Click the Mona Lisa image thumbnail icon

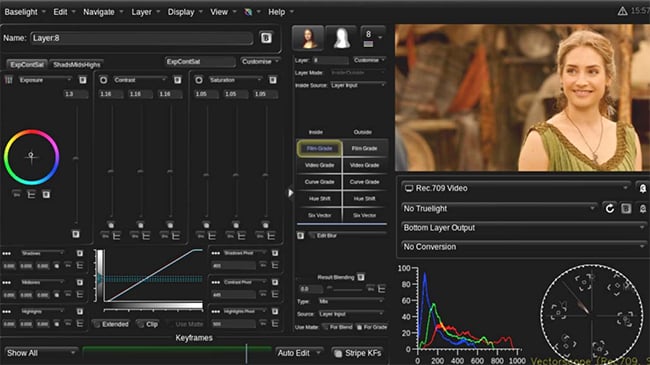tap(308, 38)
